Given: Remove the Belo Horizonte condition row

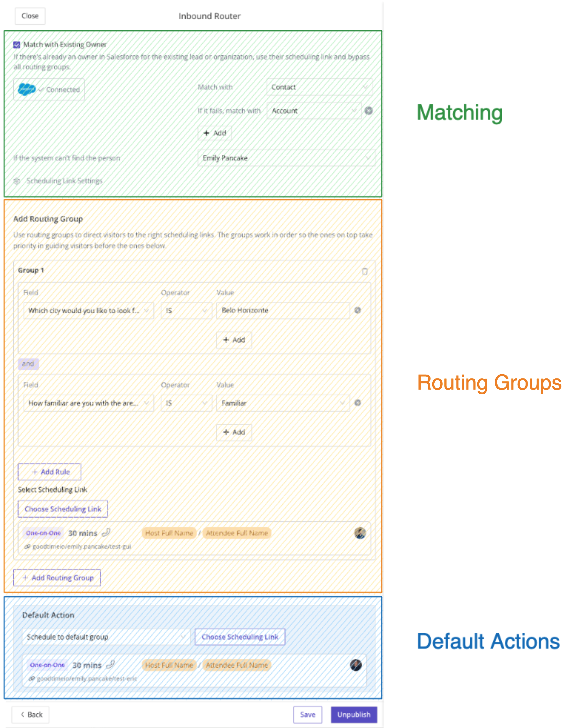Looking at the screenshot, I should click(357, 310).
